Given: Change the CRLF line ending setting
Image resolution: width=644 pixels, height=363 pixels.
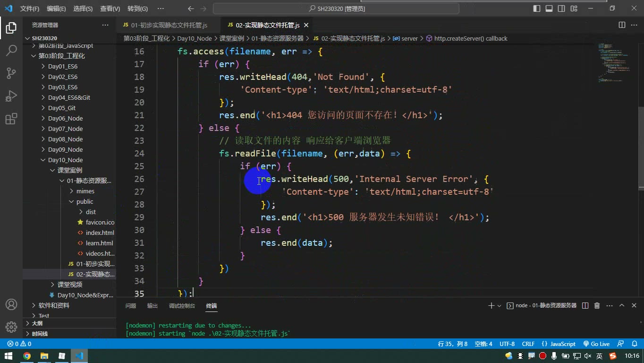Looking at the screenshot, I should (x=528, y=344).
